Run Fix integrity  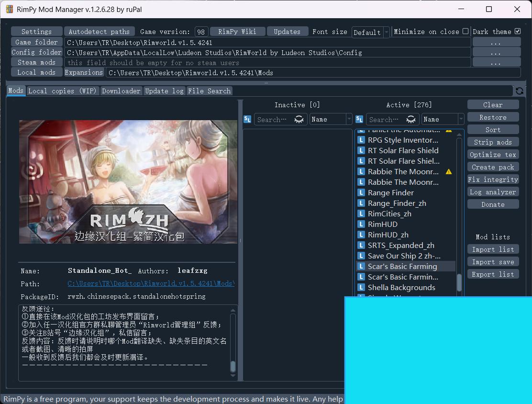pyautogui.click(x=493, y=180)
